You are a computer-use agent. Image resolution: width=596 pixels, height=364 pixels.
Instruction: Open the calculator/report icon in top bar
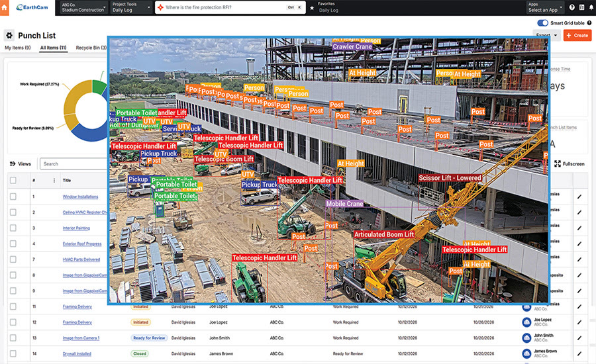pyautogui.click(x=582, y=7)
